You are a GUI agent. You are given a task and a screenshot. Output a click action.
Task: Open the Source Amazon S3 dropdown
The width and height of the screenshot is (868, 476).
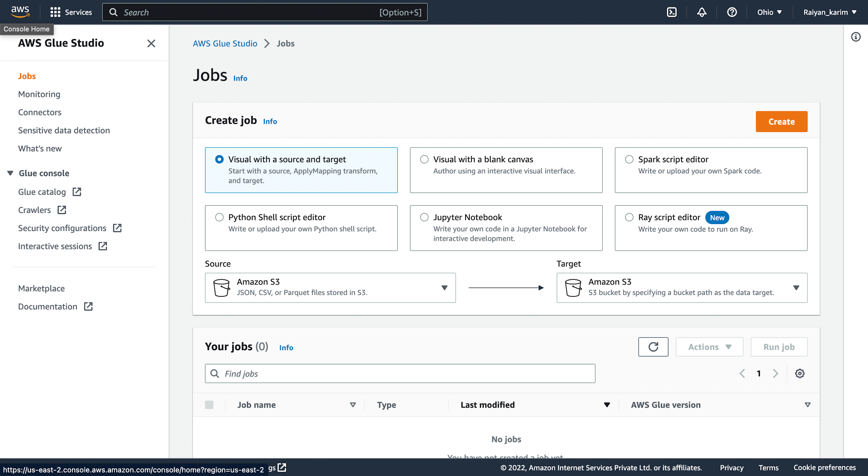[x=330, y=288]
